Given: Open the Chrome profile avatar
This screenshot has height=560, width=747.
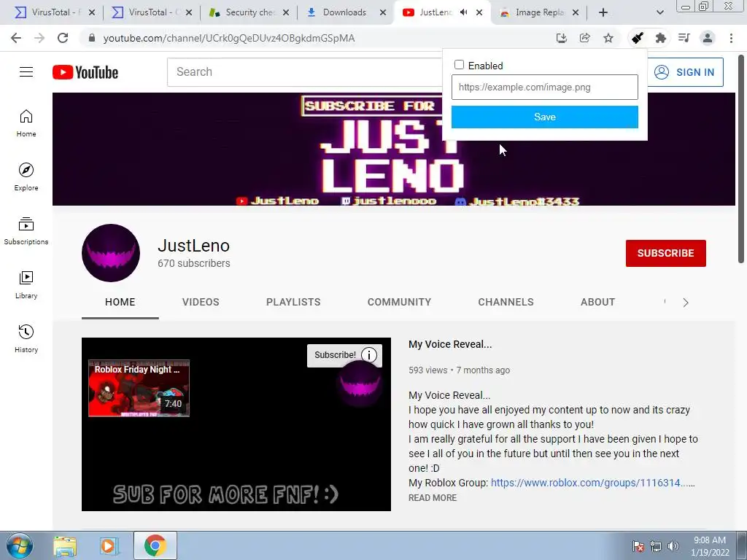Looking at the screenshot, I should [708, 38].
